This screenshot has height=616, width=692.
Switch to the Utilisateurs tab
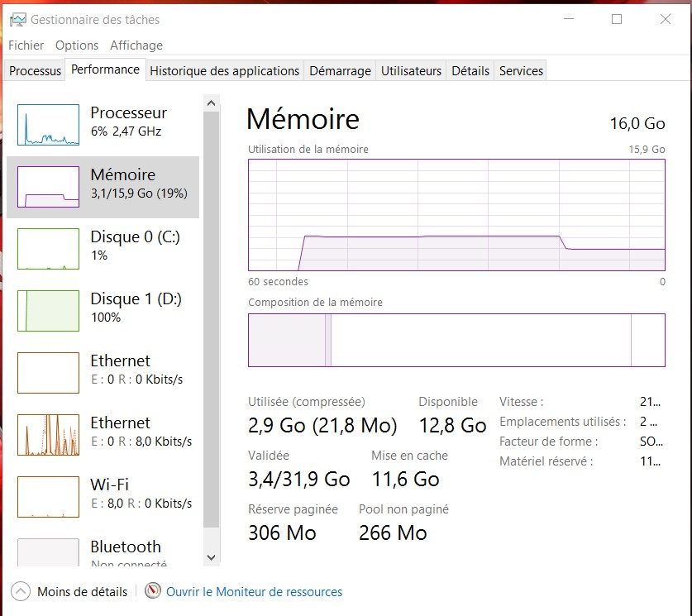pos(411,70)
